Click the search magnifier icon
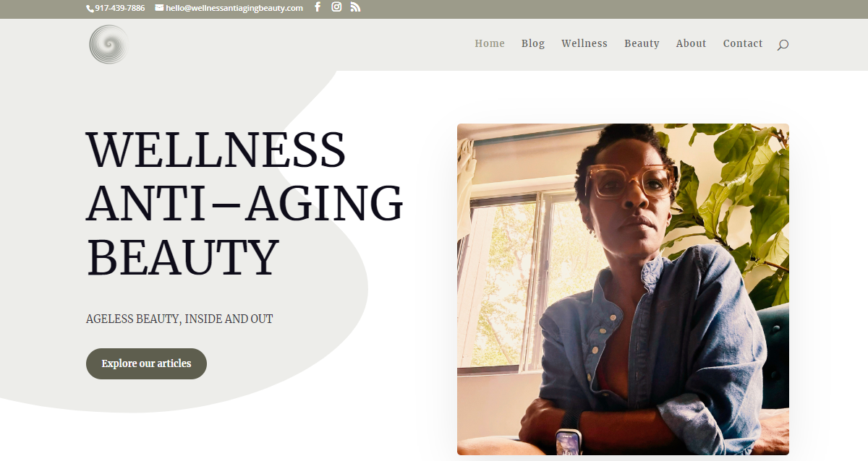 [x=783, y=45]
